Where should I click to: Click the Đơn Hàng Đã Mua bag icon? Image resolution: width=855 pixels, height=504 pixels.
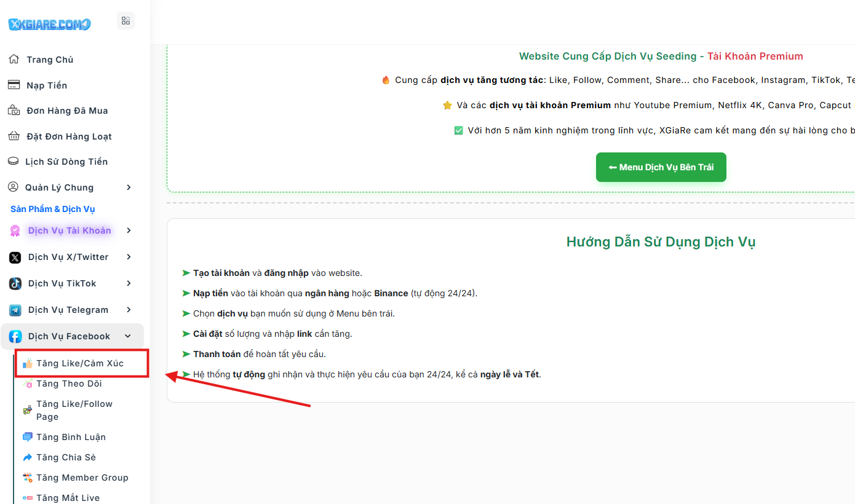pyautogui.click(x=14, y=111)
